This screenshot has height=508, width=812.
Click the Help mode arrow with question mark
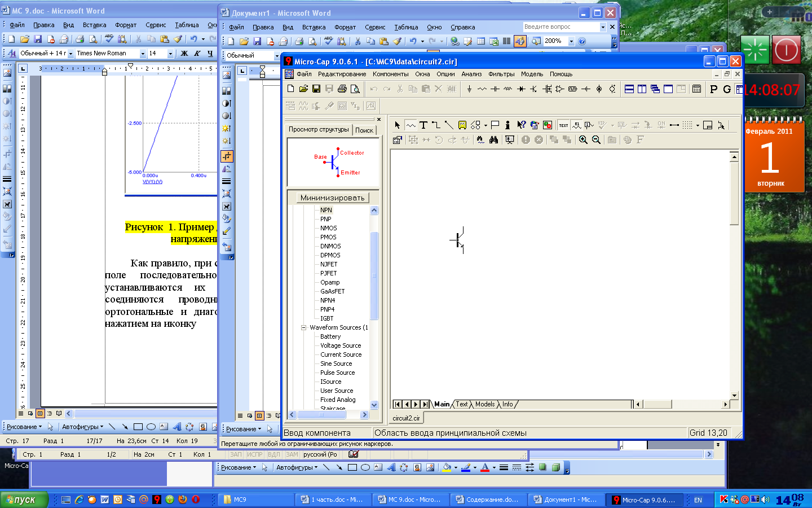coord(521,125)
